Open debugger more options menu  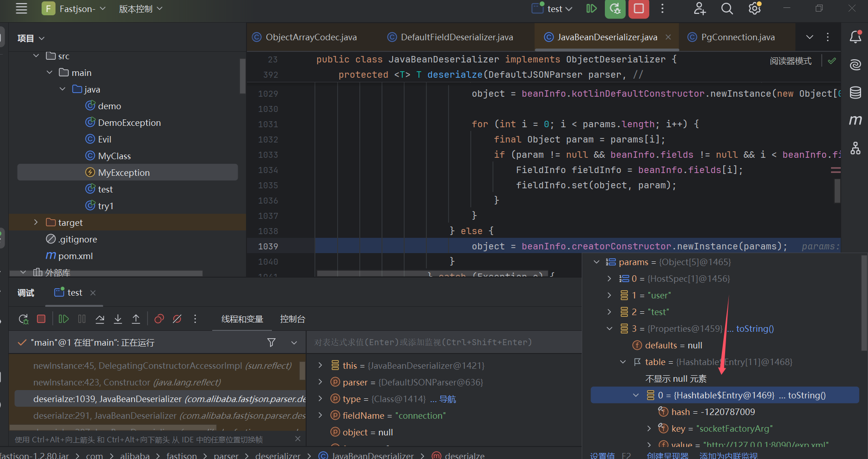point(195,319)
